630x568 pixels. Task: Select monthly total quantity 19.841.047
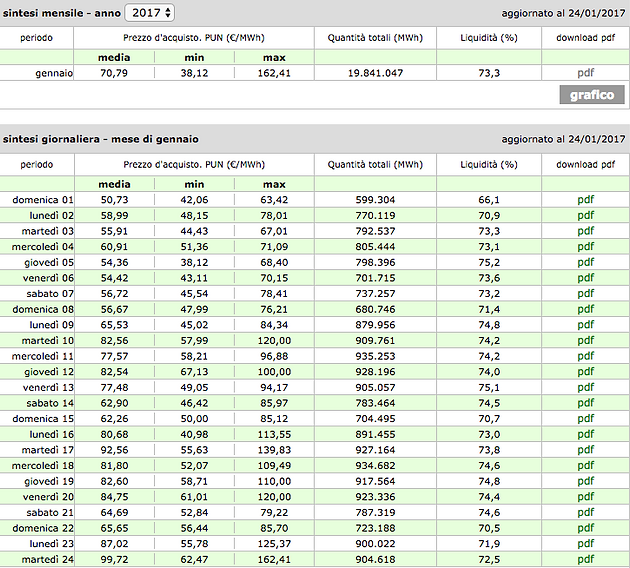point(375,73)
